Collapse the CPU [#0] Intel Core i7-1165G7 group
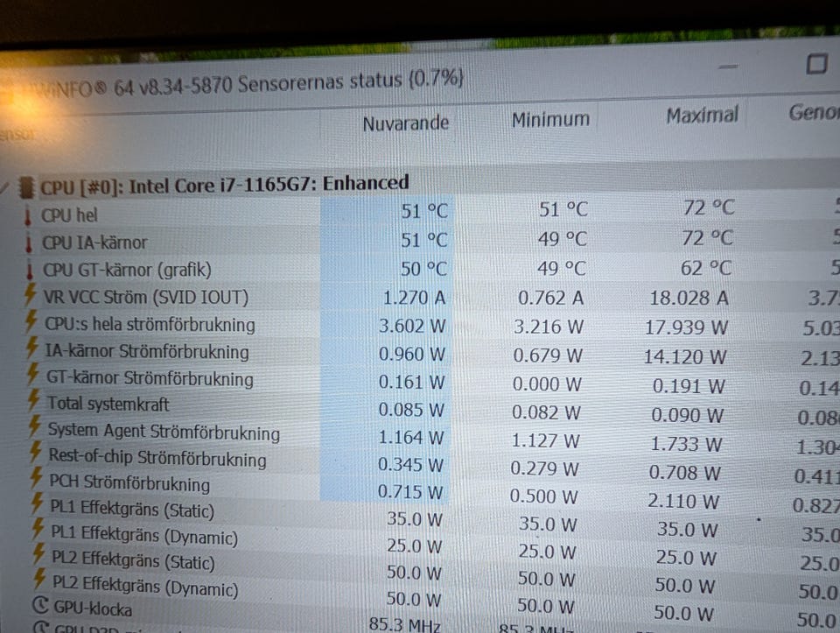The width and height of the screenshot is (840, 633). 5,188
